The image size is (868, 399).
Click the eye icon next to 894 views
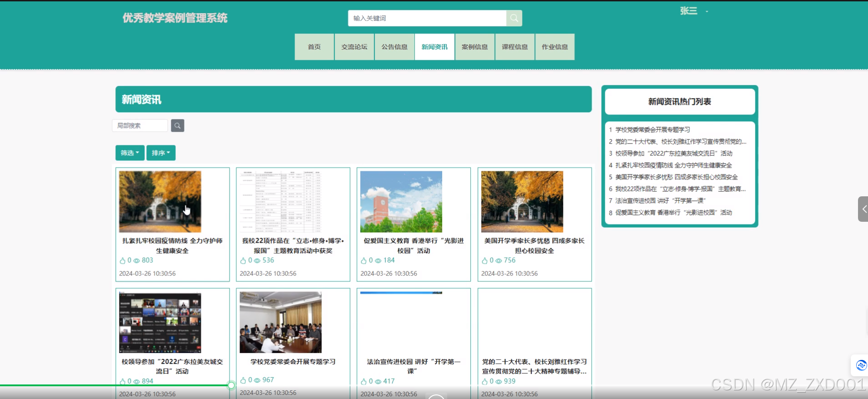point(136,382)
